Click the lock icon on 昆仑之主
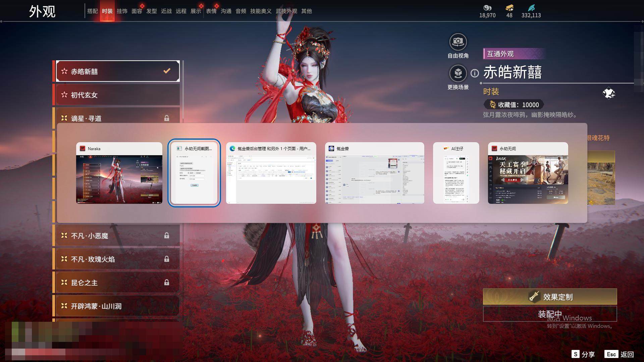 pyautogui.click(x=167, y=282)
